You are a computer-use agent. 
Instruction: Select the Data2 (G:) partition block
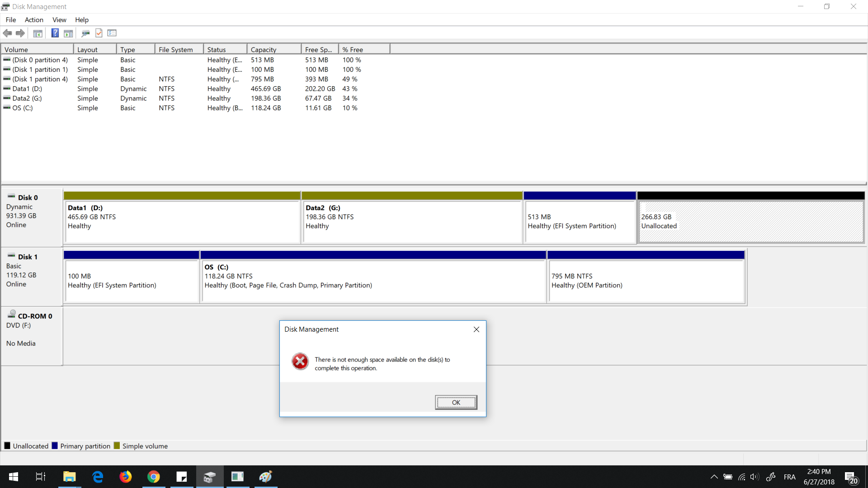tap(411, 221)
